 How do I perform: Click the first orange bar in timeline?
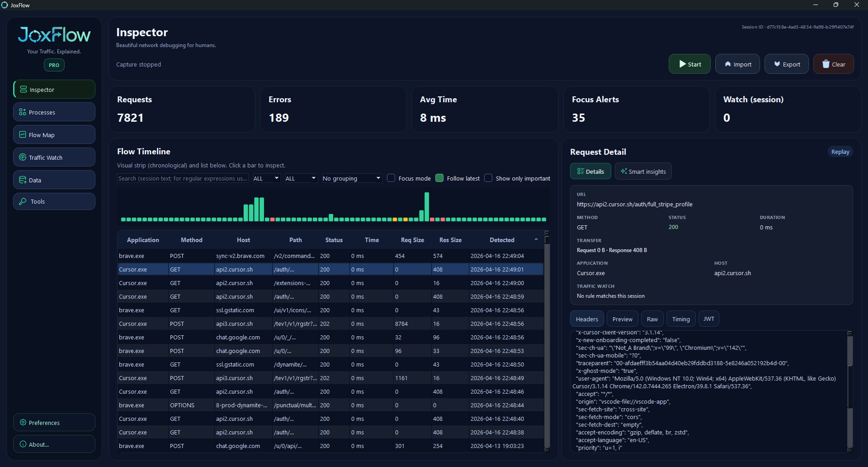[395, 219]
